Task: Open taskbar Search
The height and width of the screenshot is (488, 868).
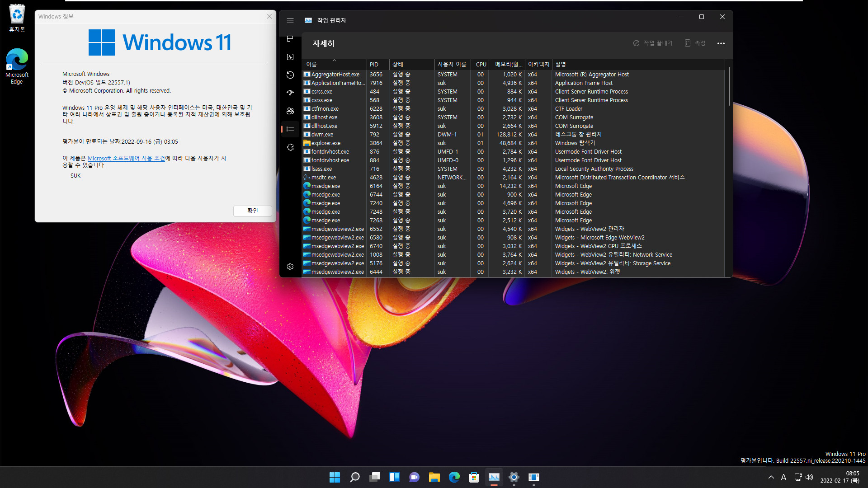Action: 355,477
